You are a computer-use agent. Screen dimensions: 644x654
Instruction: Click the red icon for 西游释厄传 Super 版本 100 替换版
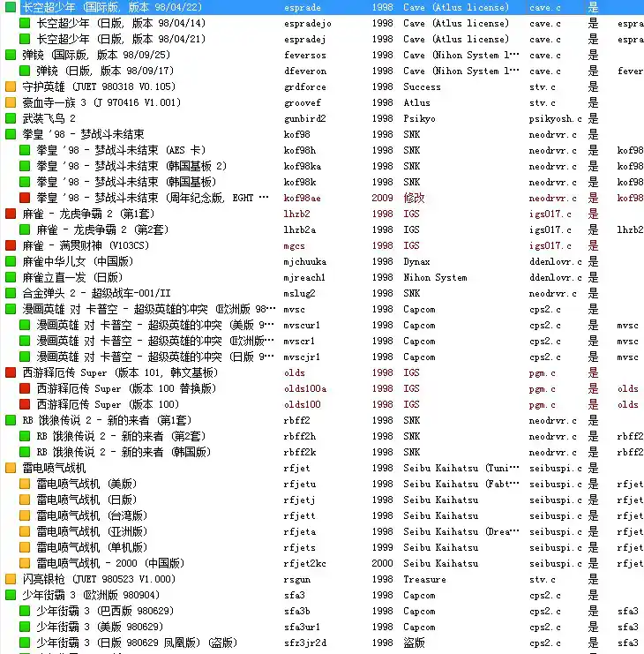click(x=25, y=389)
